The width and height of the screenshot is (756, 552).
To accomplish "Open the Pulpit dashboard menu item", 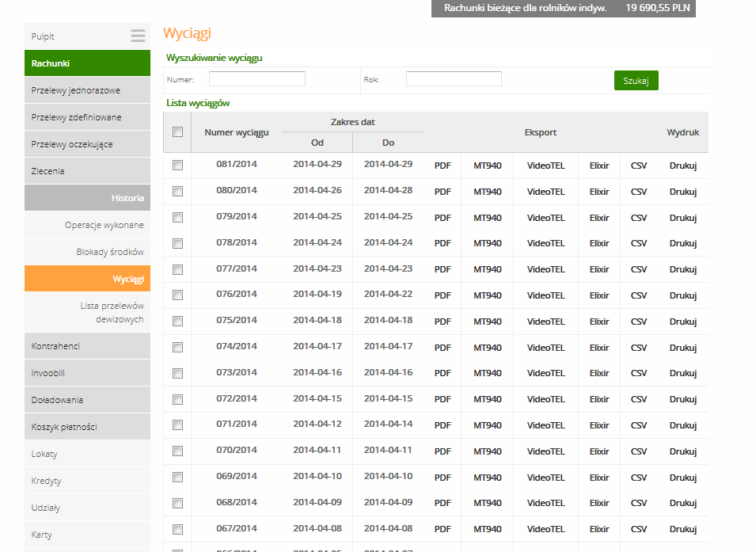I will [87, 36].
